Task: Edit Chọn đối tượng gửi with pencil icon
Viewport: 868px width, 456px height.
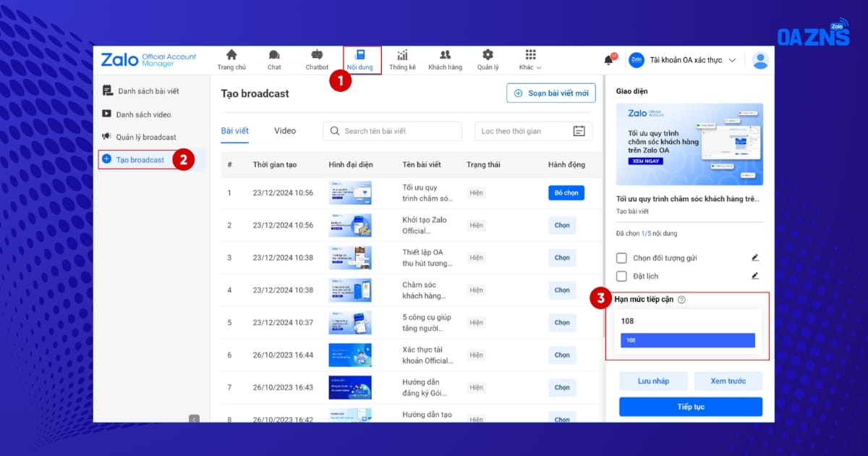Action: coord(755,257)
